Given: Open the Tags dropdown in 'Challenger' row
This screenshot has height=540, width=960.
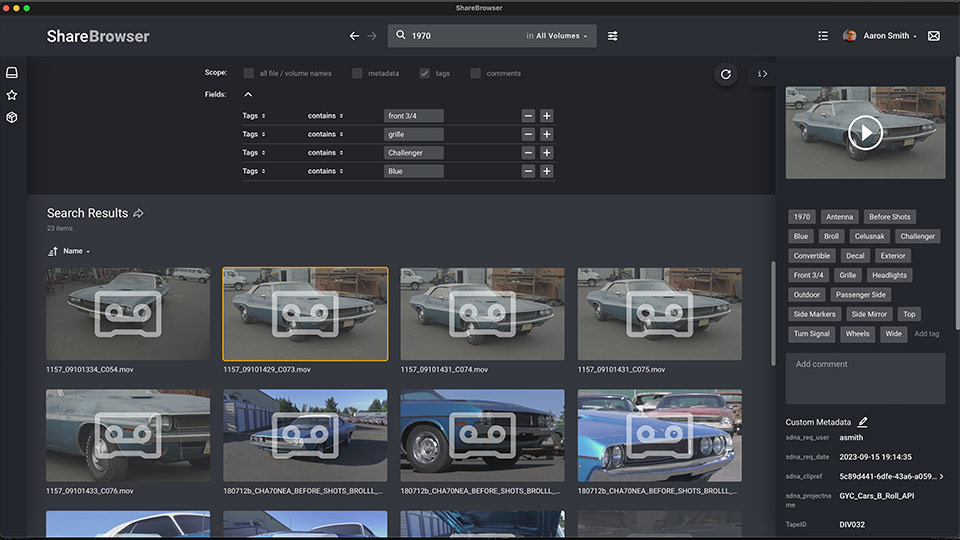Looking at the screenshot, I should click(253, 152).
